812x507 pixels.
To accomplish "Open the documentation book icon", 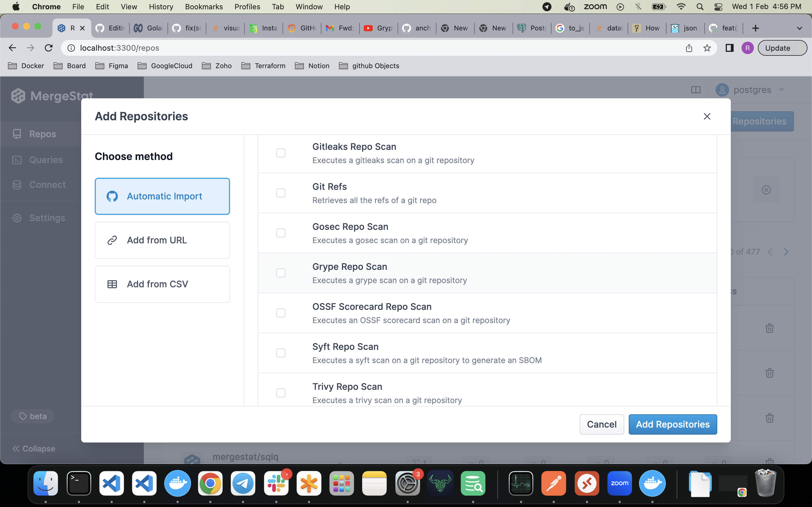I will pyautogui.click(x=696, y=90).
